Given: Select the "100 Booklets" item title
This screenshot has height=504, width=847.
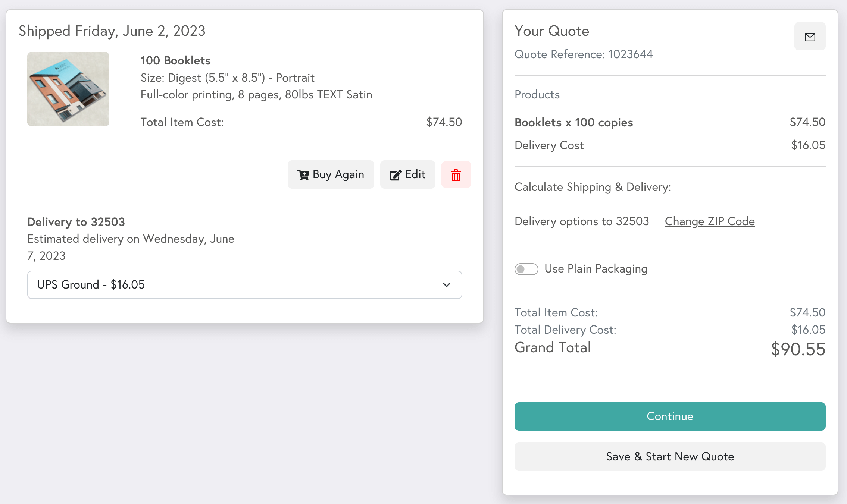Looking at the screenshot, I should click(x=175, y=60).
